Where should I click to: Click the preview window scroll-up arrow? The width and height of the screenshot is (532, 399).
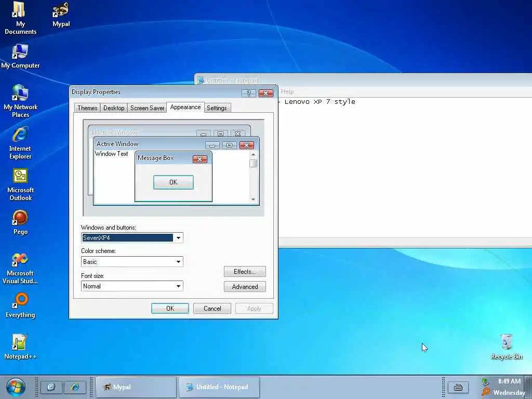[x=253, y=154]
